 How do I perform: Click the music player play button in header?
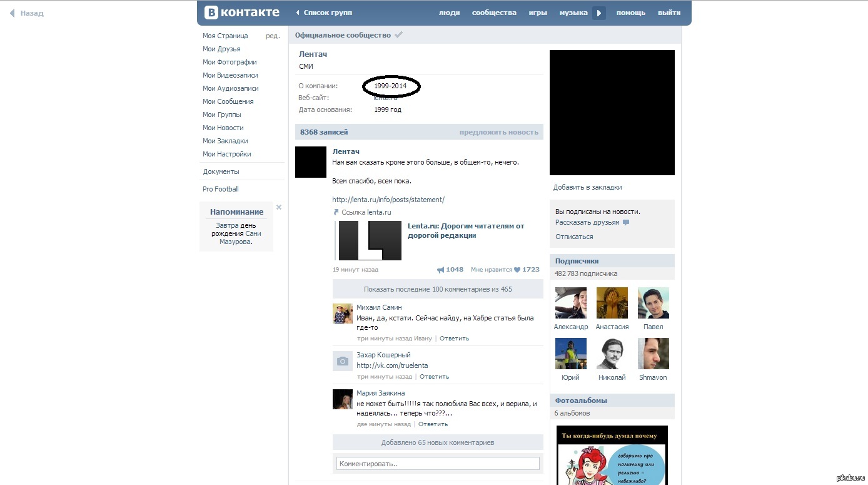tap(599, 13)
